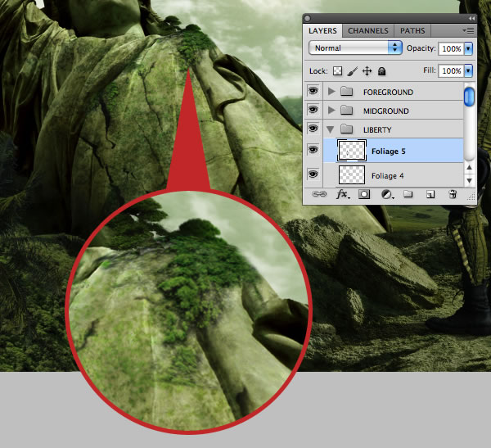Select the Foliage 5 layer thumbnail

point(352,151)
